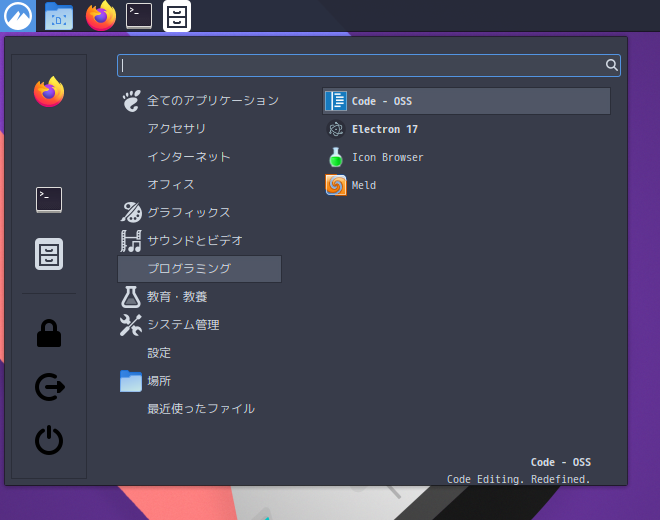Open the terminal from the menu favorites sidebar
This screenshot has width=660, height=520.
coord(49,200)
